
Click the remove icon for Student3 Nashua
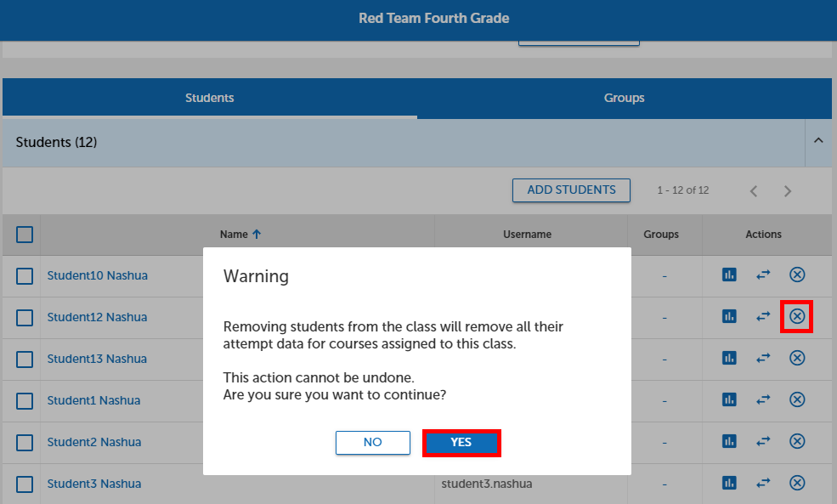pyautogui.click(x=797, y=483)
